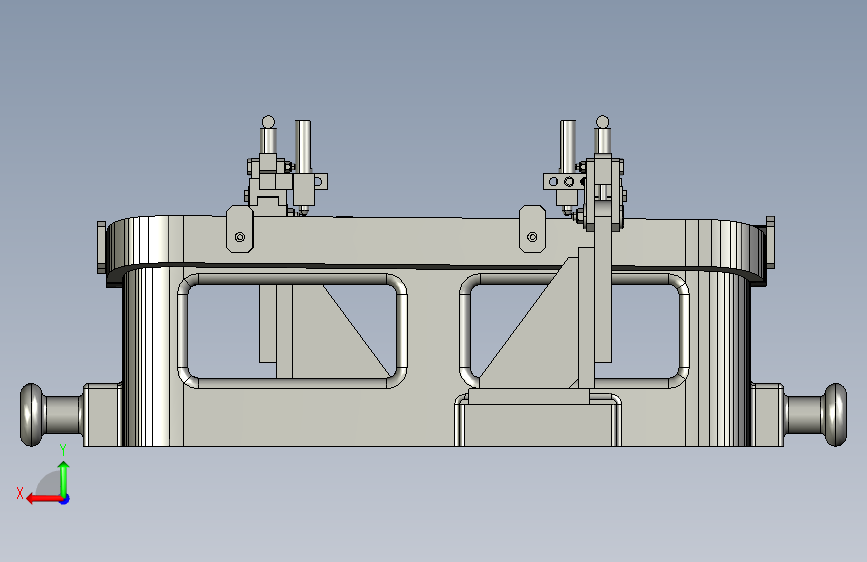Screen dimensions: 867x562
Task: Select the left mounting tab with bolt hole
Action: [x=239, y=229]
